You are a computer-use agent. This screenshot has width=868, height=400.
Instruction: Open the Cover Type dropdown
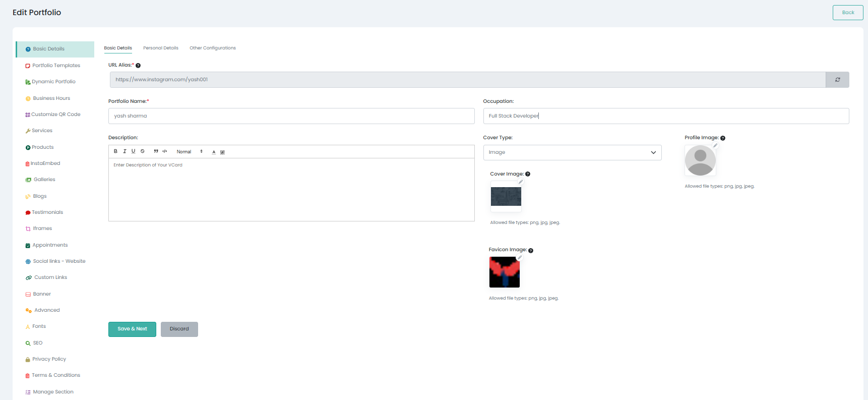point(572,152)
